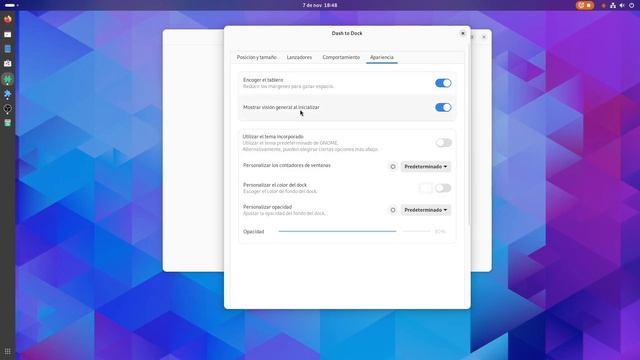The height and width of the screenshot is (360, 640).
Task: Click the Encoger el tablero label
Action: 263,80
